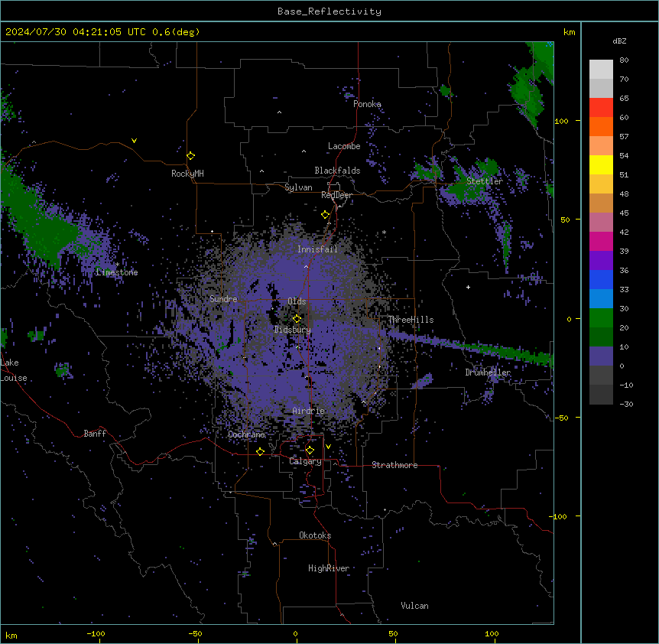659x644 pixels.
Task: Select the km unit label at top-right of map
Action: tap(570, 32)
